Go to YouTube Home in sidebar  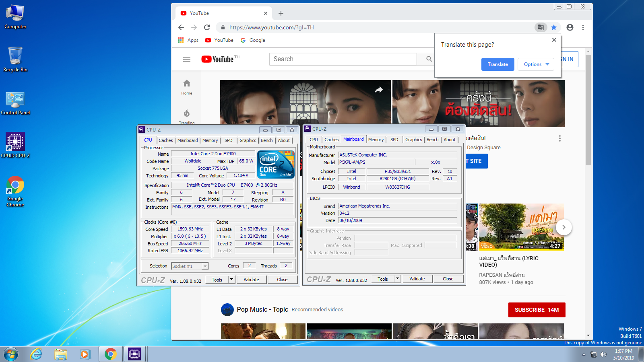(187, 87)
